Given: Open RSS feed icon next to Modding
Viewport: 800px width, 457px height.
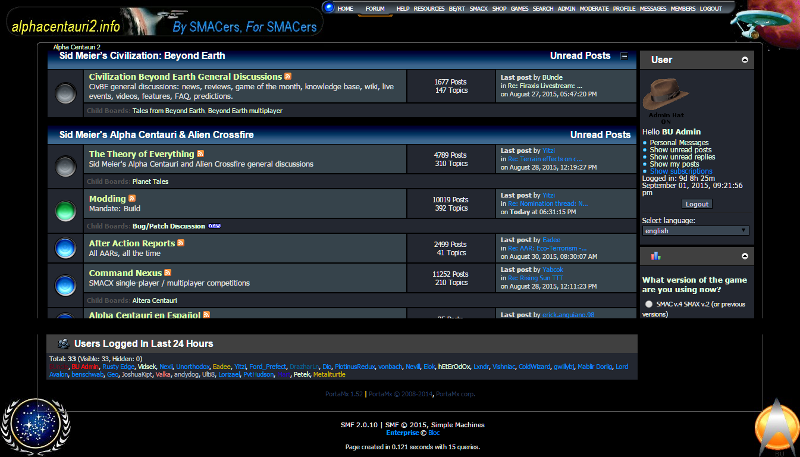Looking at the screenshot, I should coord(131,199).
